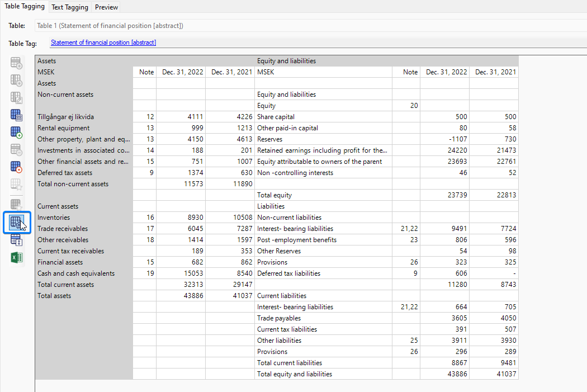Select the 'Deferred tax liabilities' cell
The height and width of the screenshot is (392, 587).
pos(324,273)
